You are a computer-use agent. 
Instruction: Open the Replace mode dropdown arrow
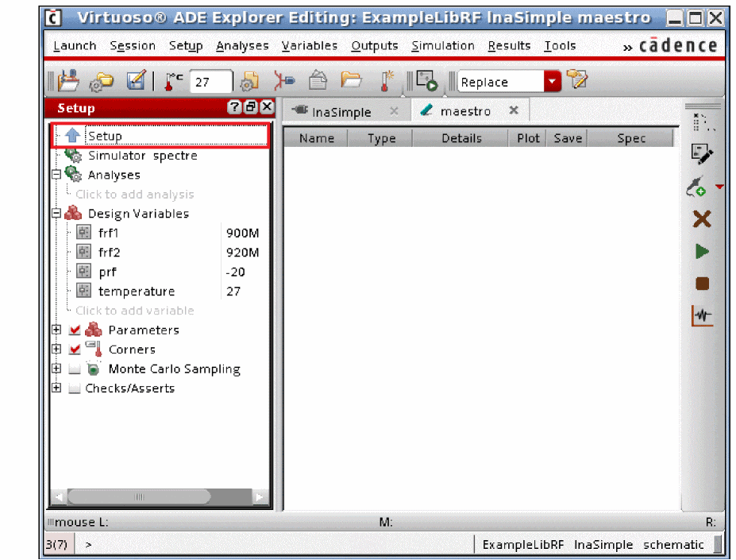pos(553,81)
